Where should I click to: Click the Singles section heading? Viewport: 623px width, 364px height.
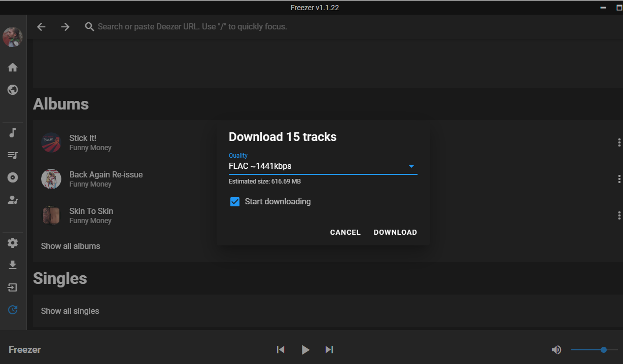(x=60, y=278)
